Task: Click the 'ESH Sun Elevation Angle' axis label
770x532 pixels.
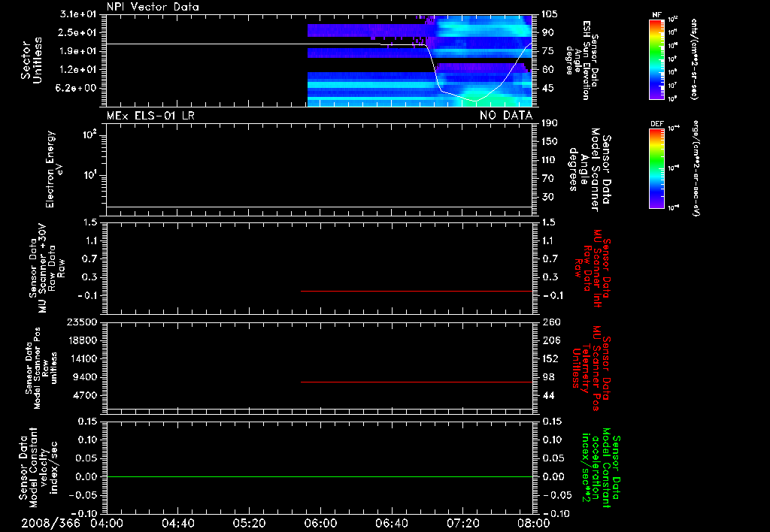Action: coord(583,60)
